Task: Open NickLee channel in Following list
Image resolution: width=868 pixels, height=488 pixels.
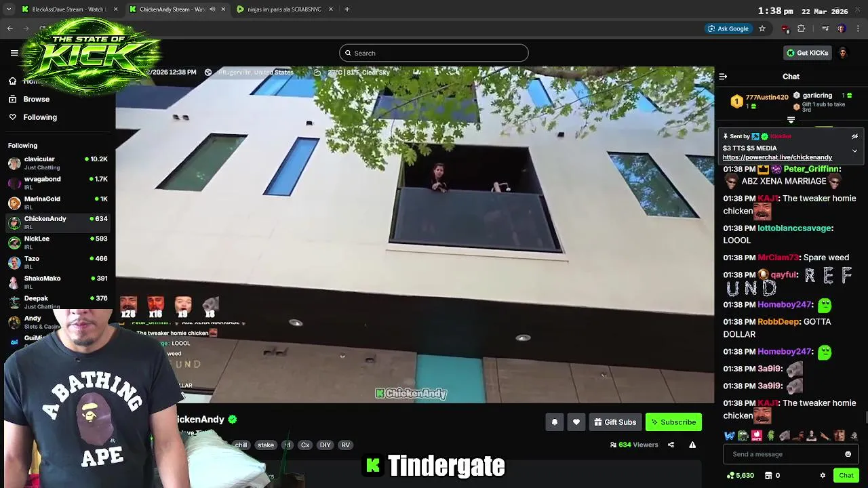Action: (x=58, y=242)
